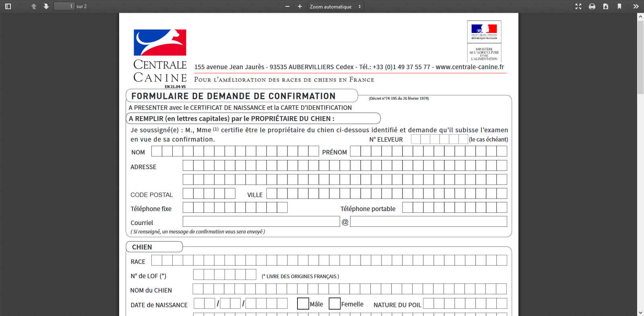644x316 pixels.
Task: Switch to presentation mode
Action: 578,6
